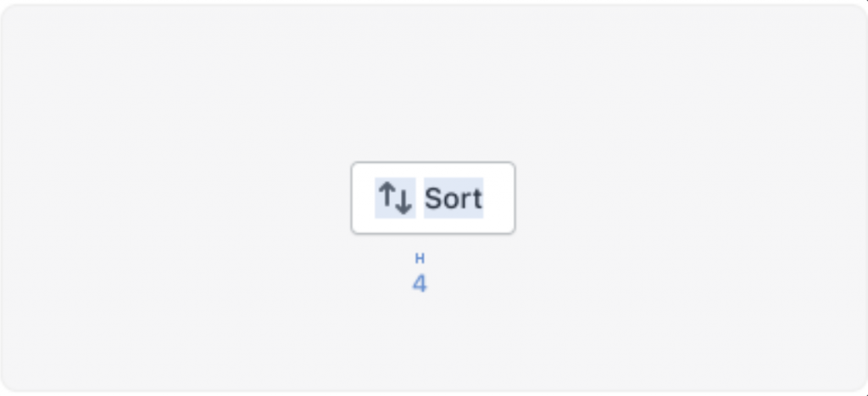Click the up-down arrows sort icon
The height and width of the screenshot is (396, 868).
point(395,198)
